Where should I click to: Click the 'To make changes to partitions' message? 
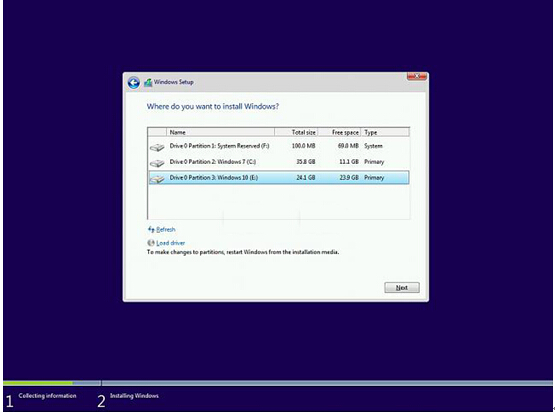pos(243,252)
